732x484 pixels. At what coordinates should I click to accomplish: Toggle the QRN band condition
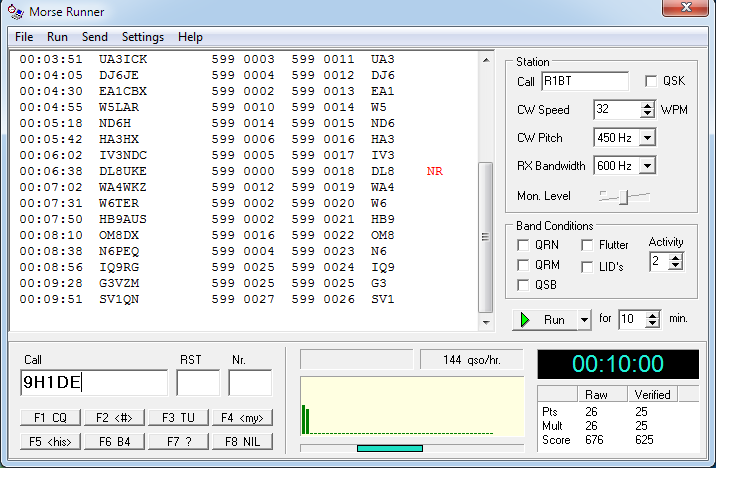click(x=523, y=245)
